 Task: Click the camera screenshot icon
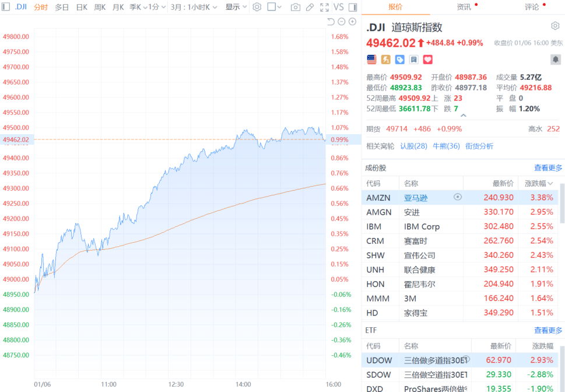296,7
